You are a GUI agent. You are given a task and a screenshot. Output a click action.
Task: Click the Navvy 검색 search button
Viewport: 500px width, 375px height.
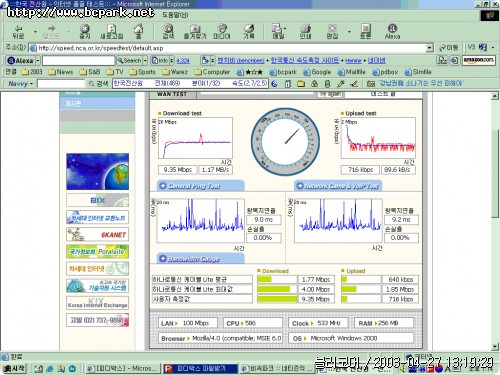(98, 83)
